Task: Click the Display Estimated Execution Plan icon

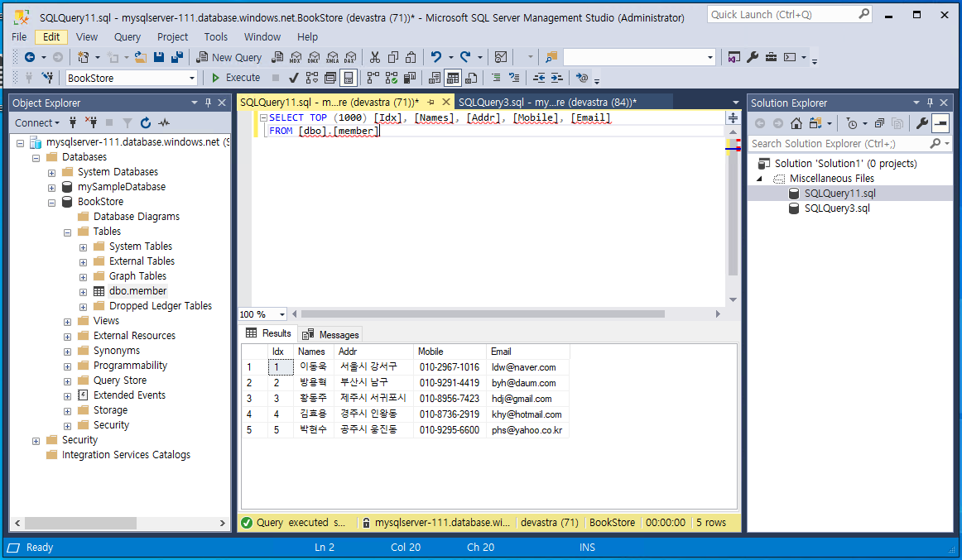Action: pyautogui.click(x=311, y=78)
